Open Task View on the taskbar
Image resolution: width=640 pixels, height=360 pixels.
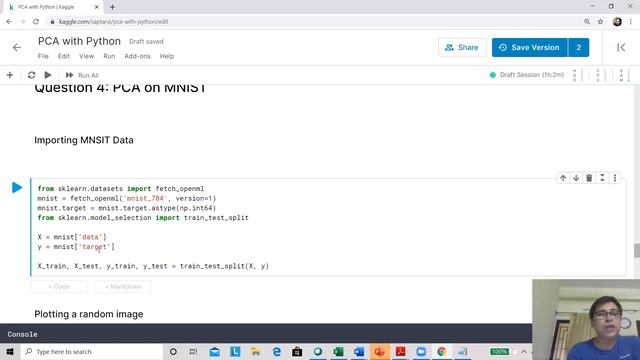coord(193,351)
